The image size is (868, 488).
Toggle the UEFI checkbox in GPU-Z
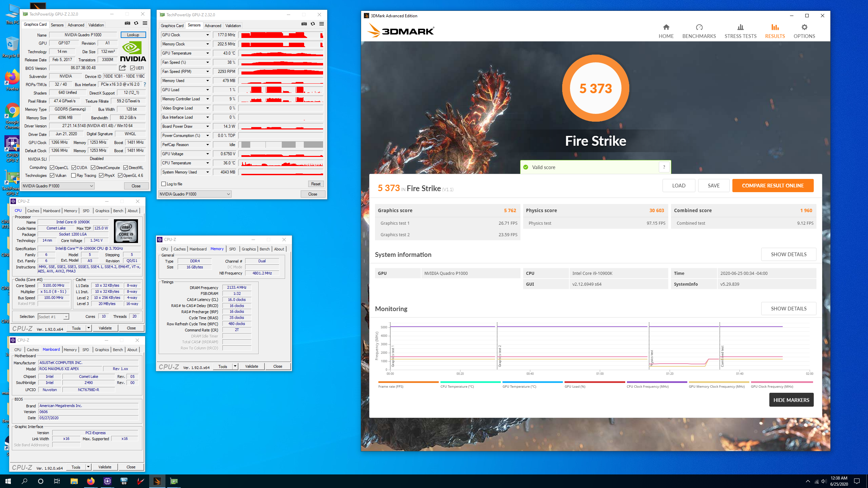point(132,68)
